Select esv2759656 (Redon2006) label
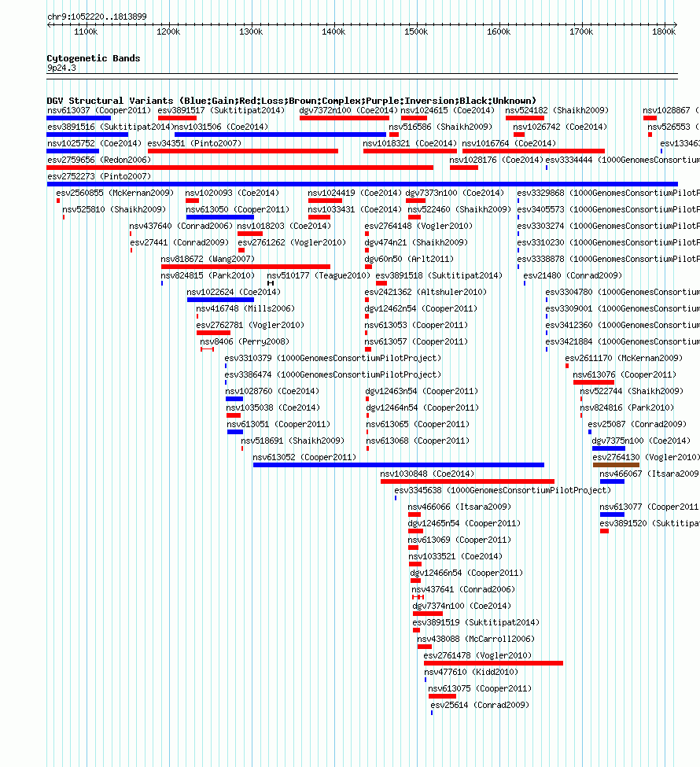The image size is (700, 767). pyautogui.click(x=99, y=160)
